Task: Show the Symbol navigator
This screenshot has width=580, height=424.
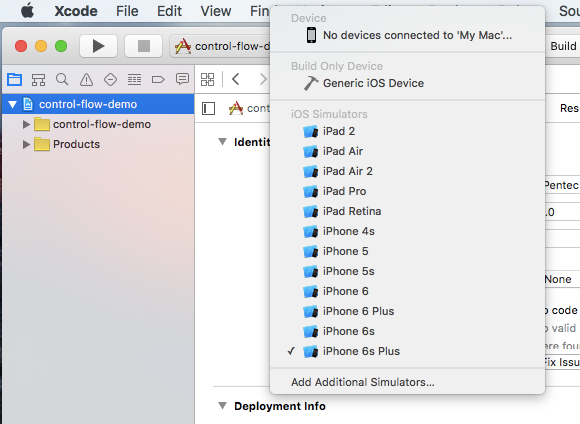Action: 38,79
